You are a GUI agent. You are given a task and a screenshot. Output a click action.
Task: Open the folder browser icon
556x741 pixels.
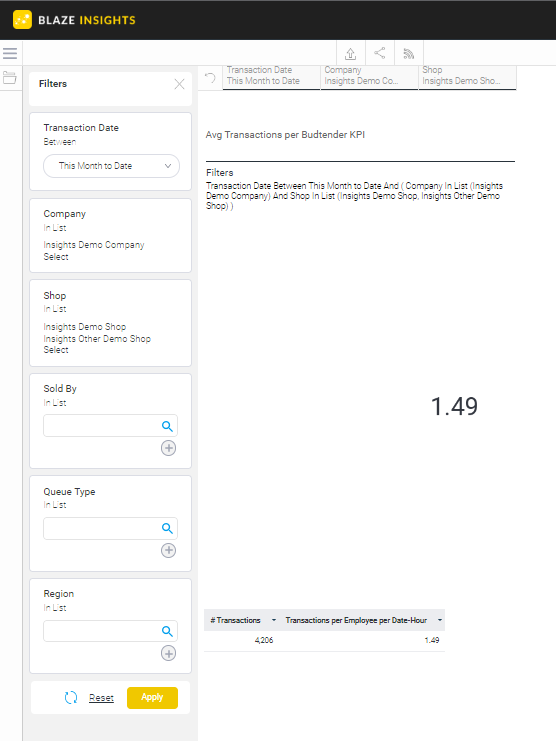pyautogui.click(x=9, y=78)
